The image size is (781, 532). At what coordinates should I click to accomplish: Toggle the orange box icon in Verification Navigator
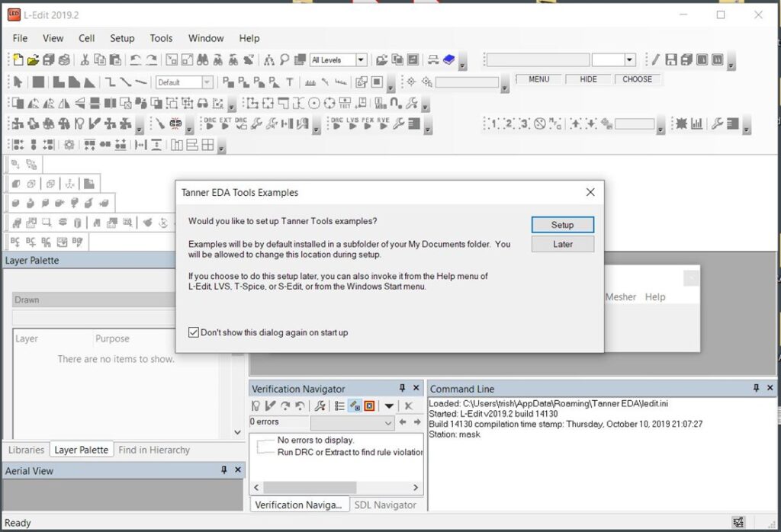pos(369,405)
